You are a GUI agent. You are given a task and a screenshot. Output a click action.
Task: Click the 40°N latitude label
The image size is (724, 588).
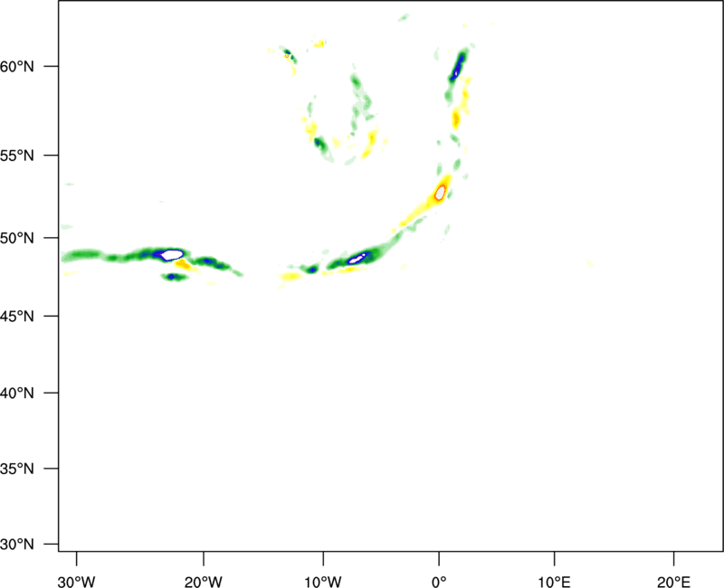point(17,394)
